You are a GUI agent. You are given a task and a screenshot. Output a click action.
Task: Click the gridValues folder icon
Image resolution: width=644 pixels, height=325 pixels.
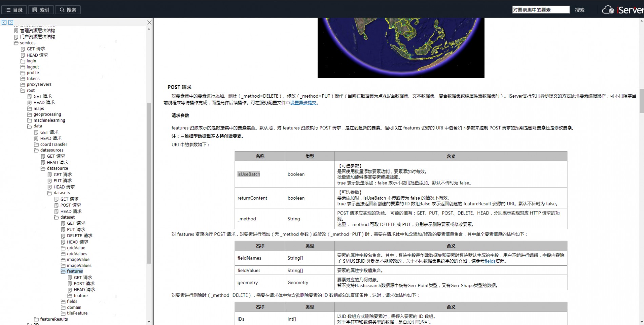(63, 254)
